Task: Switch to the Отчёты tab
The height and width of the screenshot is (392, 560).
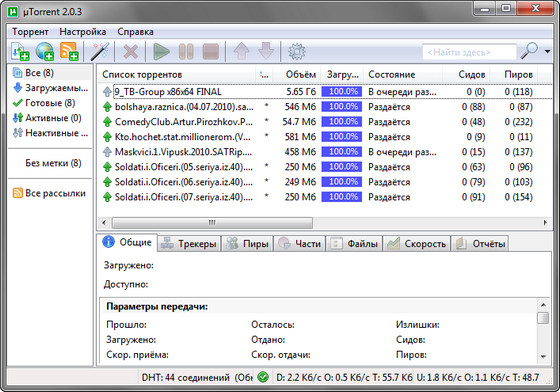Action: (x=480, y=244)
